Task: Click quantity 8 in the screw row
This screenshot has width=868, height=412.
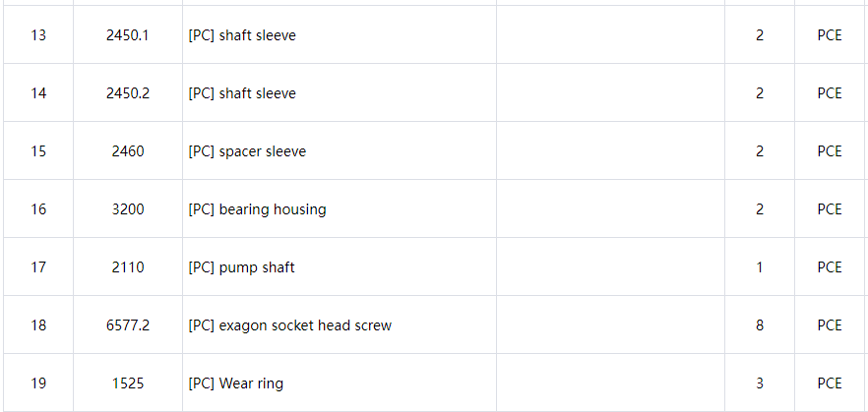Action: click(760, 325)
